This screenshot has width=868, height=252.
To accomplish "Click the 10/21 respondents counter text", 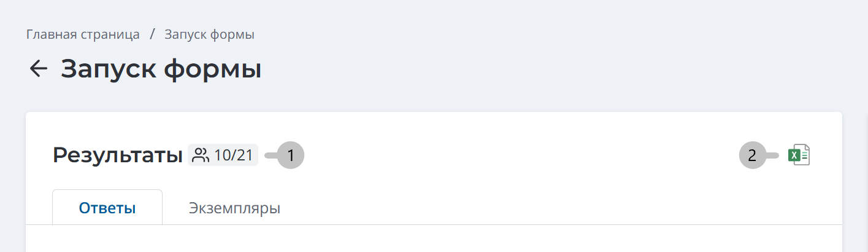I will [233, 156].
